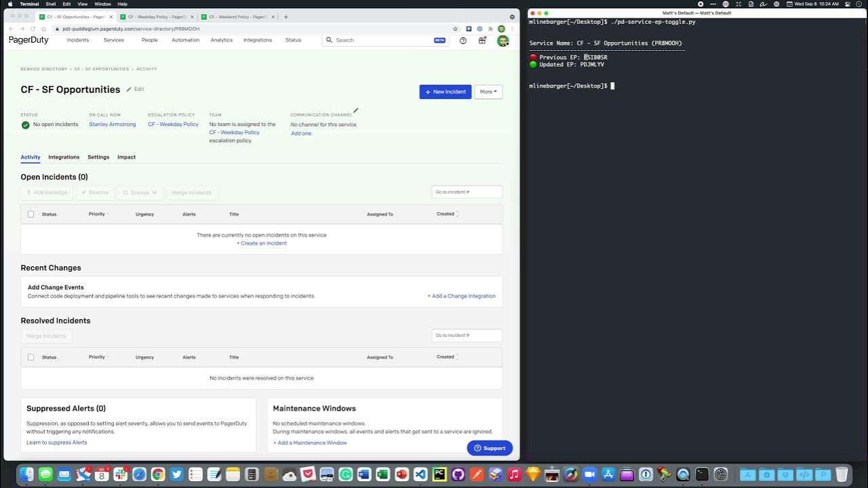
Task: Open the Incidents nav menu
Action: point(78,40)
